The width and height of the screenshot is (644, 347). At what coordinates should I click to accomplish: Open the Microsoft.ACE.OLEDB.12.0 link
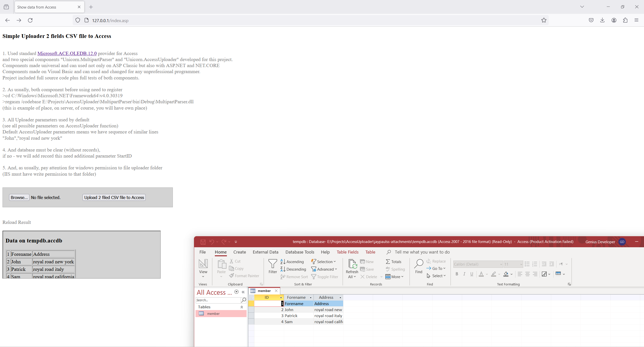pyautogui.click(x=67, y=53)
